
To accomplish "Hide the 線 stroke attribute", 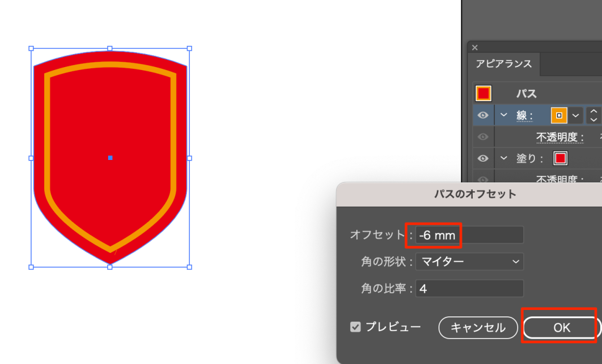I will (x=483, y=115).
